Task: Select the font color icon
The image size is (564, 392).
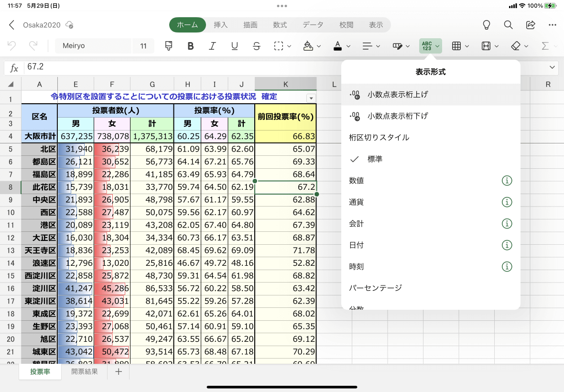Action: pos(338,46)
